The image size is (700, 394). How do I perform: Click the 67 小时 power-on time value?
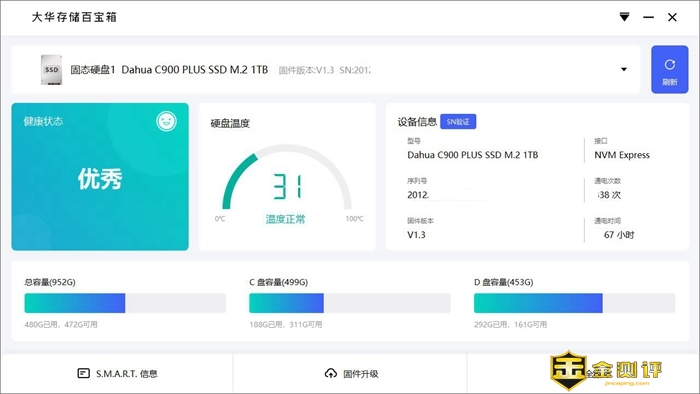tap(619, 235)
